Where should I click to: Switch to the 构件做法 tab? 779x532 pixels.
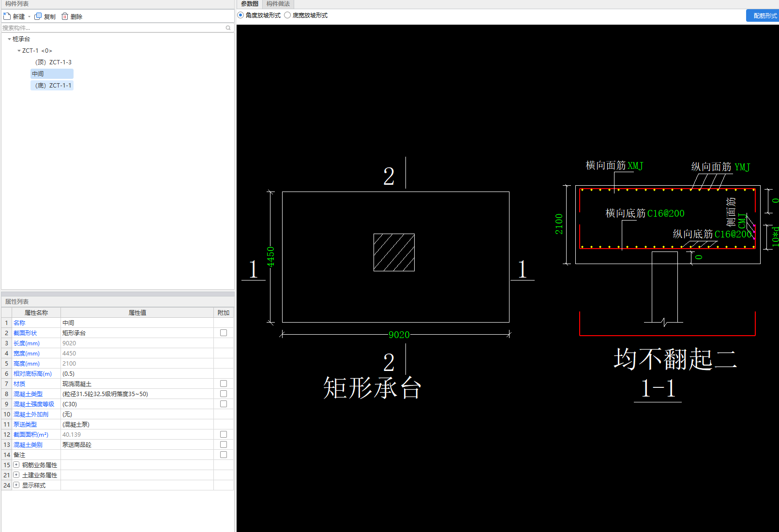pyautogui.click(x=278, y=4)
